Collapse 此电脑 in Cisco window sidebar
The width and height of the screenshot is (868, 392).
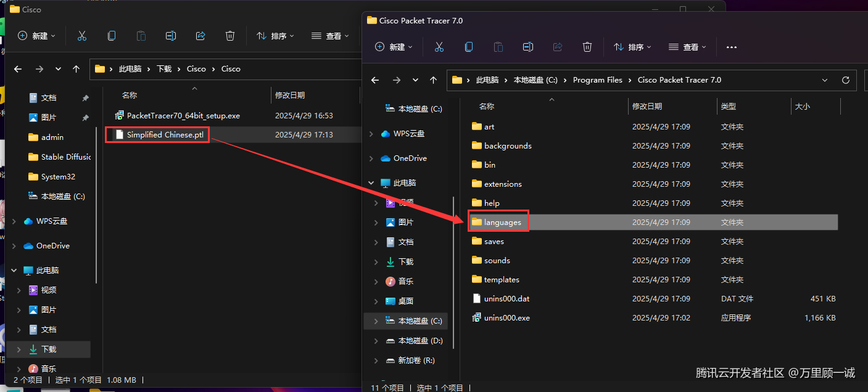[14, 271]
